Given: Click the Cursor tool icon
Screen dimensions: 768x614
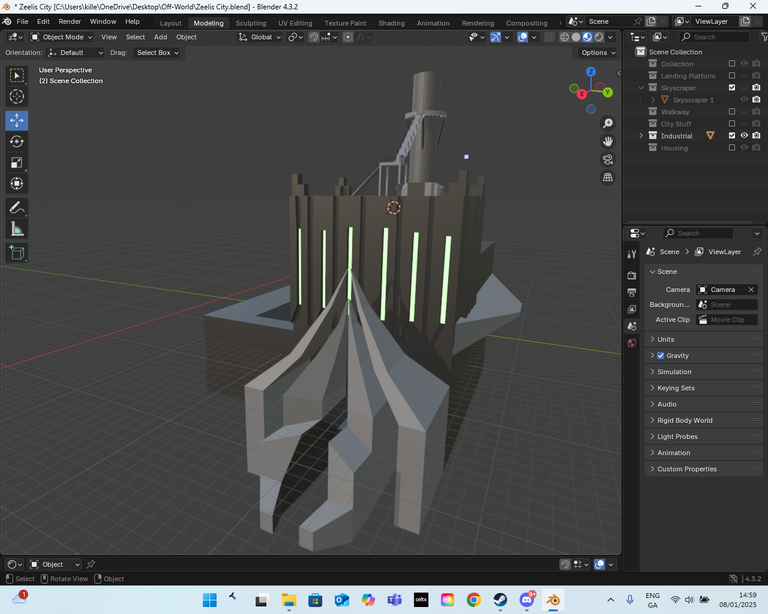Looking at the screenshot, I should point(17,96).
